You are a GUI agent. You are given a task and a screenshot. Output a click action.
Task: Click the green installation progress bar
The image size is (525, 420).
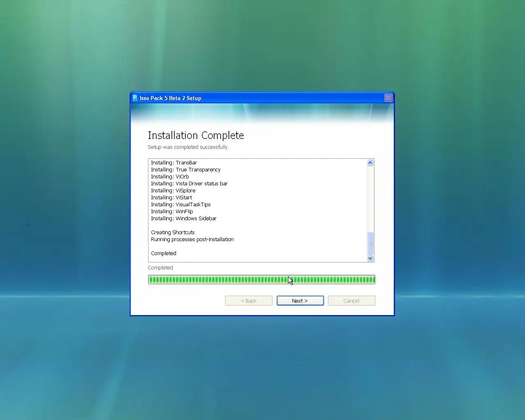[262, 280]
